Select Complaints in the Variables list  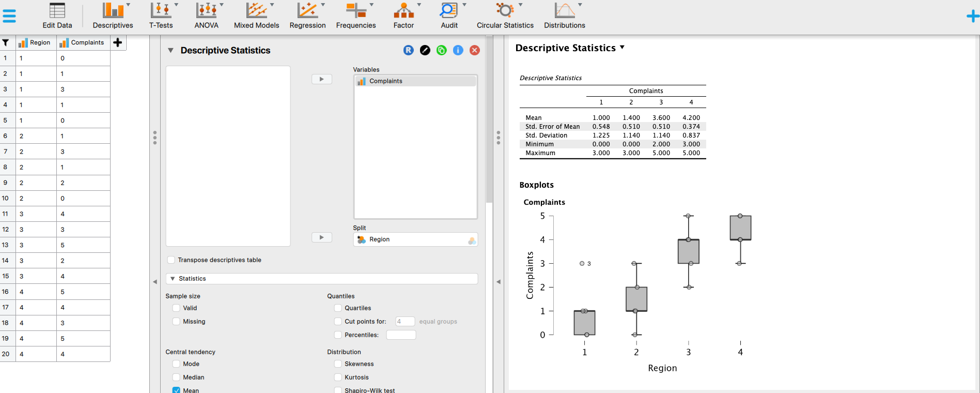point(415,81)
